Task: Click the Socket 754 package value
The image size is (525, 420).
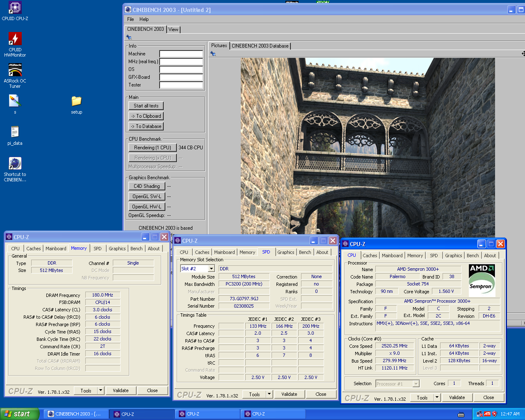Action: click(x=418, y=284)
